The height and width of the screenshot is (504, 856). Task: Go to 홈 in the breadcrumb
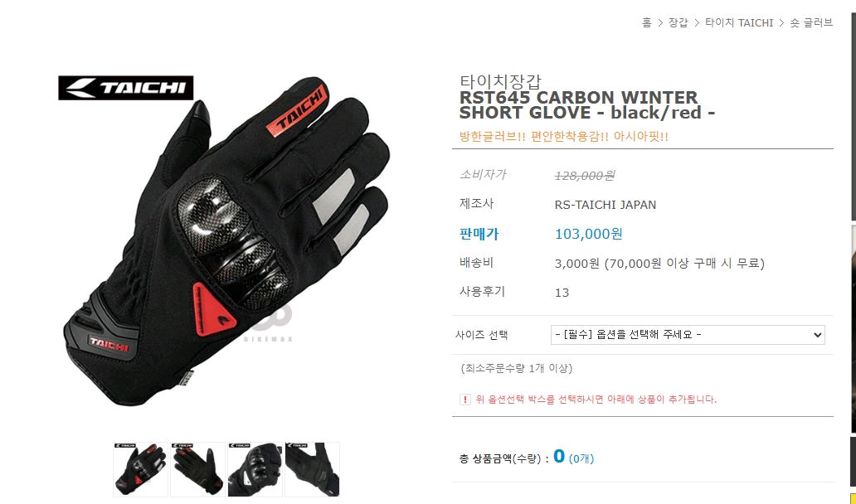tap(646, 23)
